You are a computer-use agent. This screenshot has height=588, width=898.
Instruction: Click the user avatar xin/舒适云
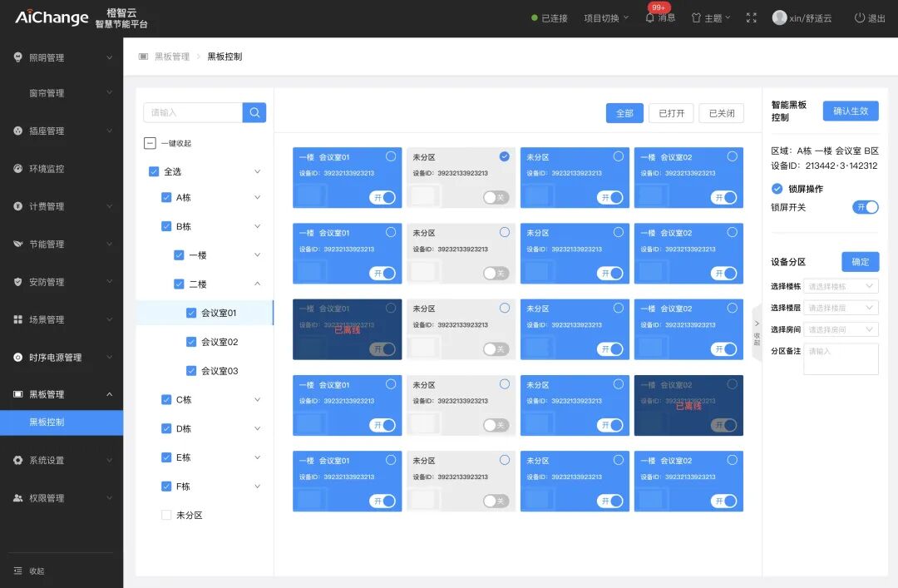tap(779, 17)
